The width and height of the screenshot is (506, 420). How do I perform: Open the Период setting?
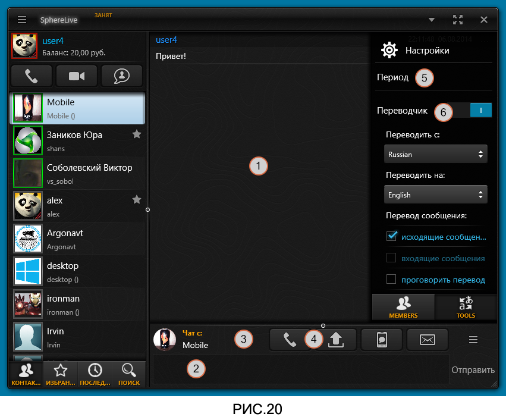click(x=393, y=77)
